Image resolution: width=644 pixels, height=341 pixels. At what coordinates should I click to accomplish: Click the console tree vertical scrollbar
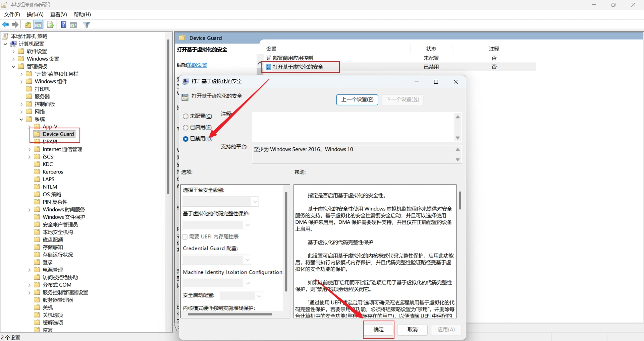coord(168,117)
